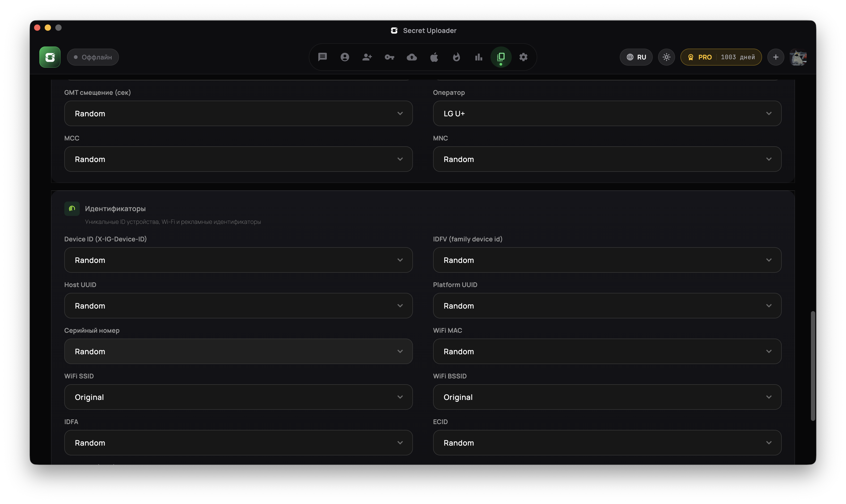
Task: Click the vertical scrollbar thumb
Action: click(x=813, y=366)
